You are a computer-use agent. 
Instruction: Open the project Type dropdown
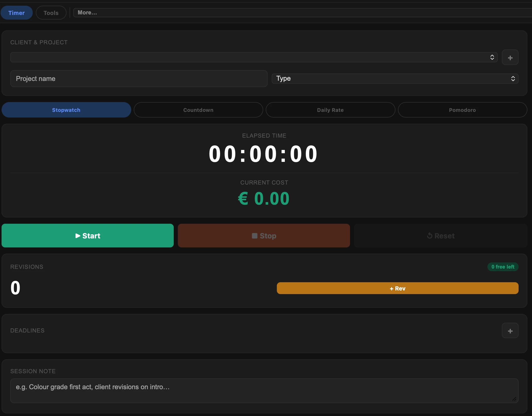pyautogui.click(x=395, y=79)
